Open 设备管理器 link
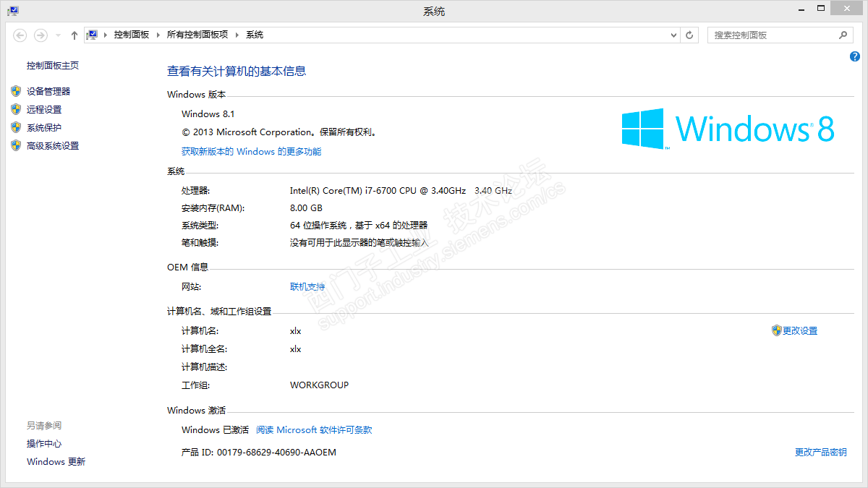The width and height of the screenshot is (868, 488). coord(48,92)
